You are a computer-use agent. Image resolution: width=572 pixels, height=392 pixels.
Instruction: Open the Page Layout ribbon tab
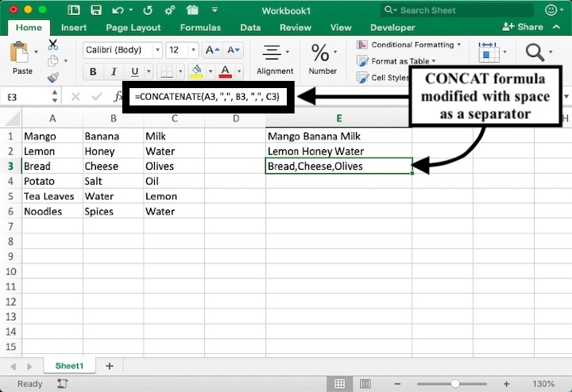[x=133, y=28]
